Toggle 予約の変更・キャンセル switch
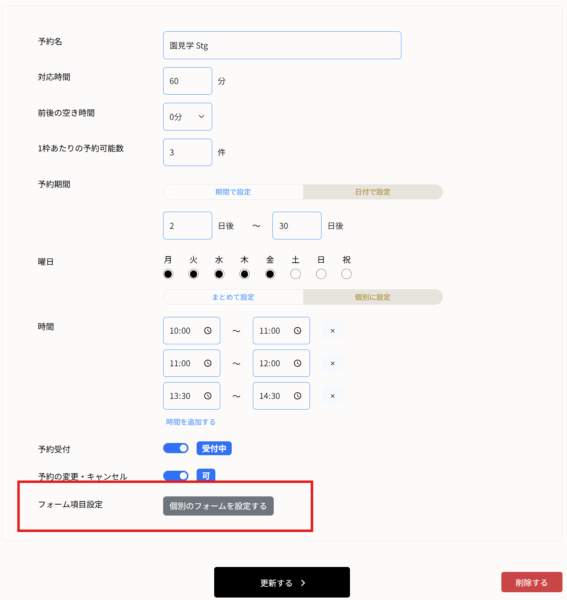Viewport: 567px width, 600px height. pyautogui.click(x=176, y=476)
